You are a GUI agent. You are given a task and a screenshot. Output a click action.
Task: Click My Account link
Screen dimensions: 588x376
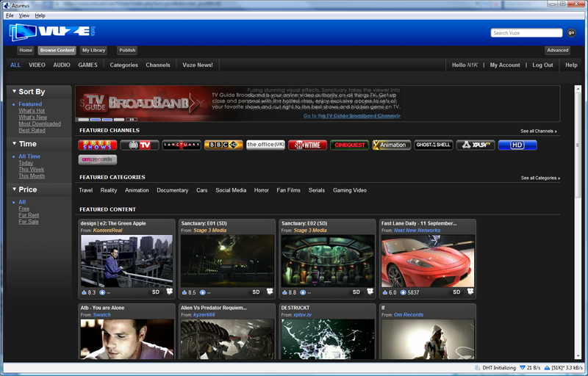505,65
